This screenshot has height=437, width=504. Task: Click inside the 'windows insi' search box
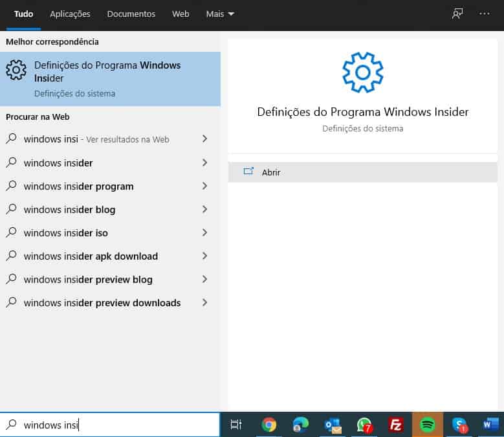[x=110, y=425]
